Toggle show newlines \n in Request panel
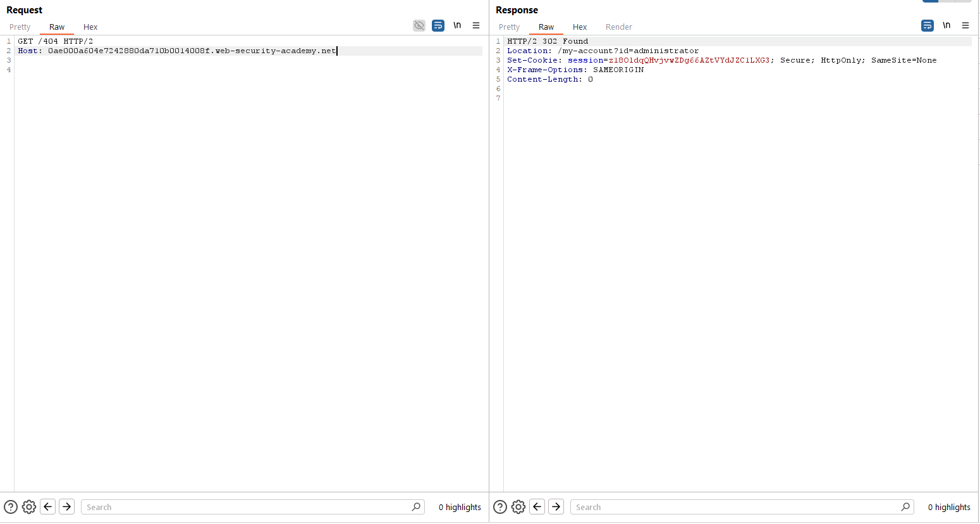Image resolution: width=980 pixels, height=524 pixels. point(457,26)
